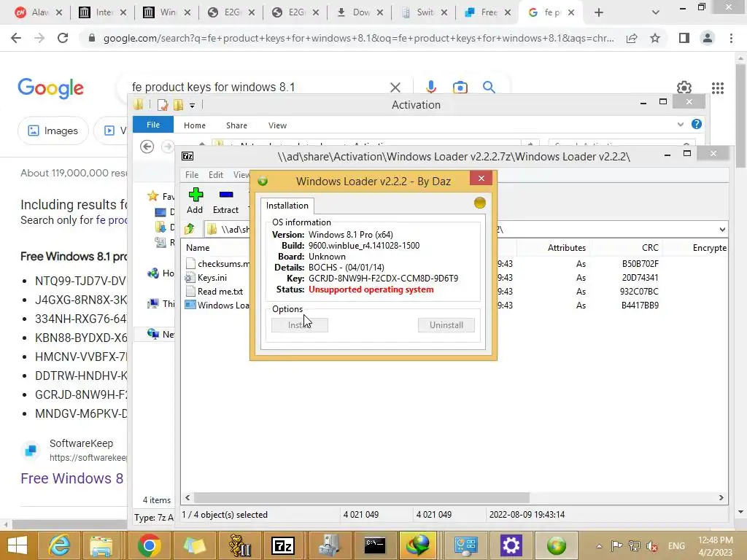
Task: Open Chrome tab search chevron
Action: (x=656, y=13)
